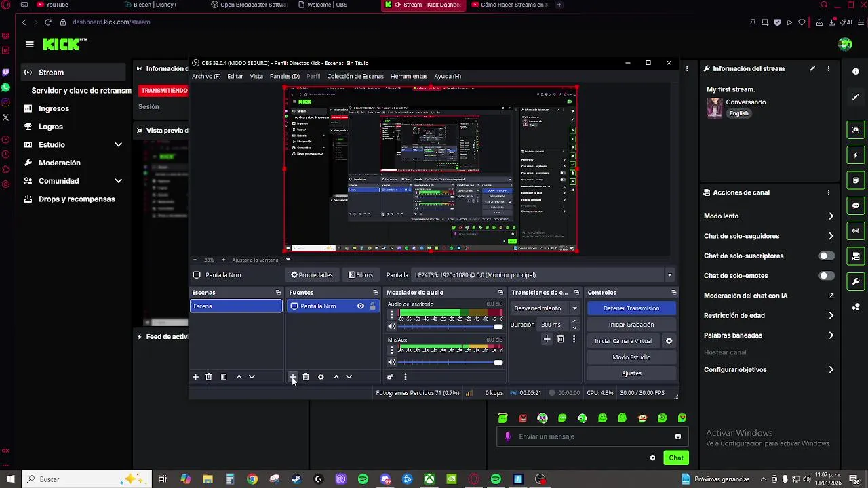Add a transition with plus icon
Viewport: 868px width, 488px height.
(547, 339)
